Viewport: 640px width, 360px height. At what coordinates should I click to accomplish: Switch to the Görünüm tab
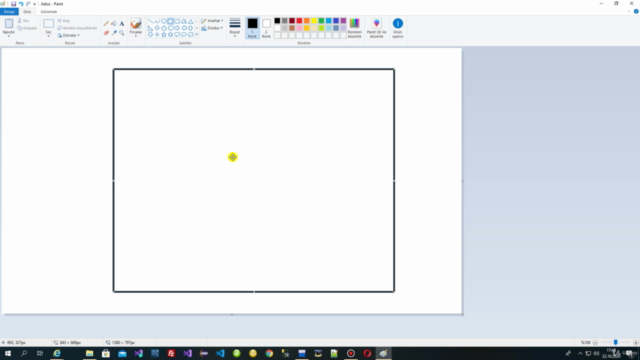click(x=49, y=12)
